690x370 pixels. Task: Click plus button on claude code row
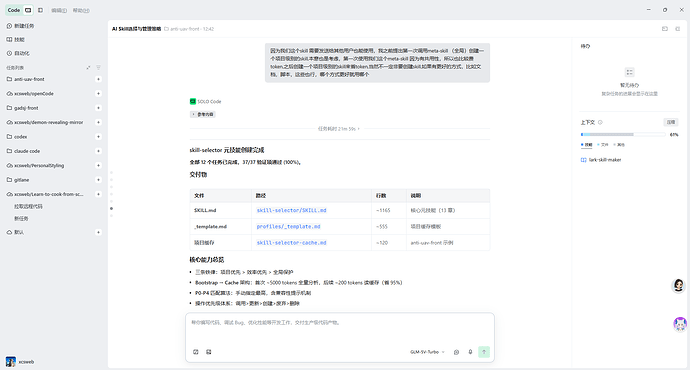click(x=98, y=151)
